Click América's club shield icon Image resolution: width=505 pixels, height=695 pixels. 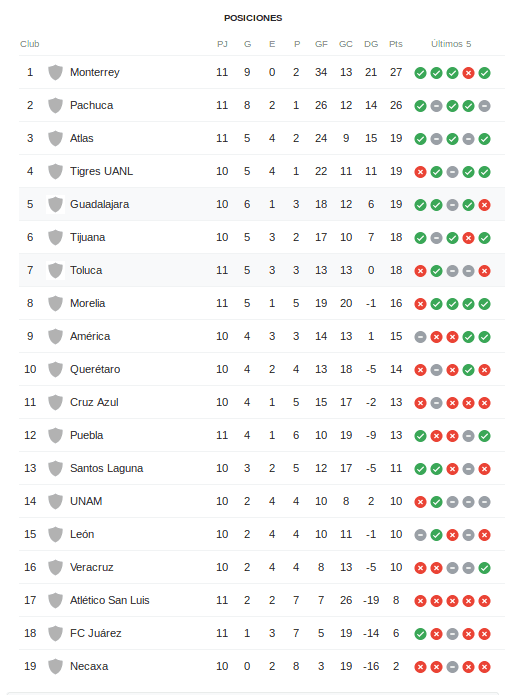pyautogui.click(x=55, y=336)
